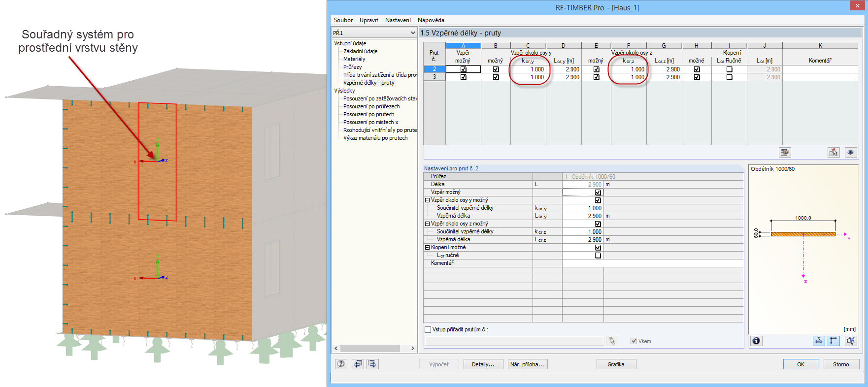
Task: Confirm with the OK button
Action: click(801, 364)
